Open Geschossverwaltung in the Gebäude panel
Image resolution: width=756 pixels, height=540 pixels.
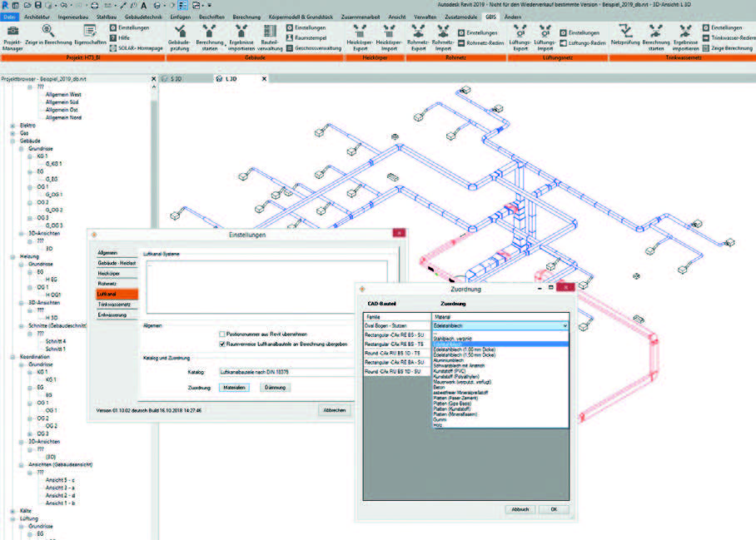[x=314, y=48]
